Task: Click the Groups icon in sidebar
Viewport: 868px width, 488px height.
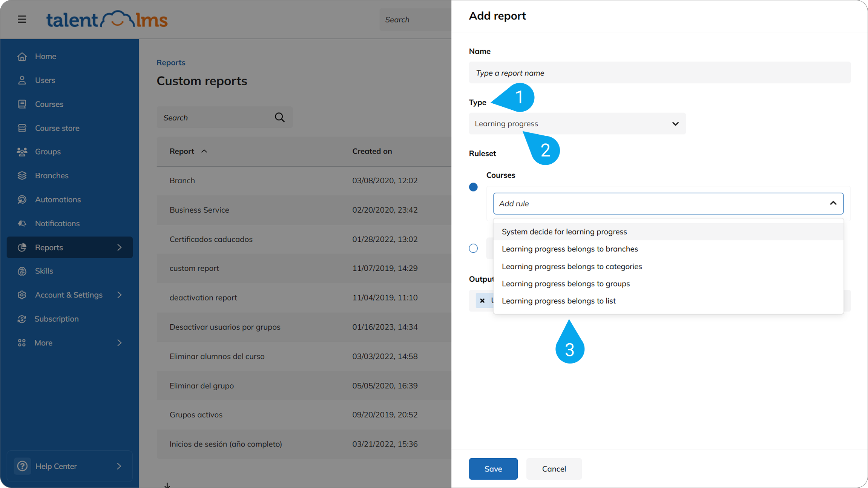Action: pos(22,152)
